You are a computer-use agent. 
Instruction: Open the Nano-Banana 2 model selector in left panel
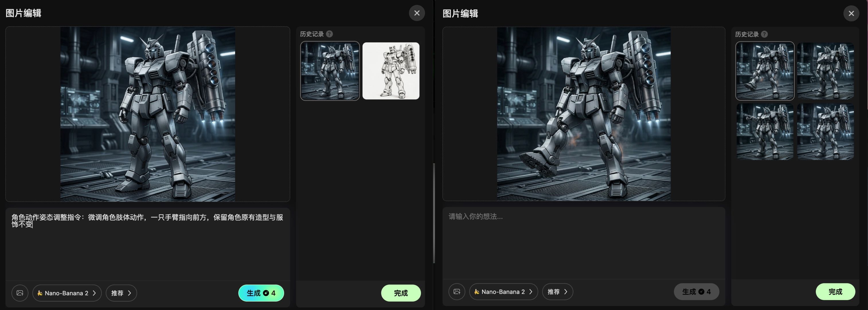pyautogui.click(x=67, y=293)
